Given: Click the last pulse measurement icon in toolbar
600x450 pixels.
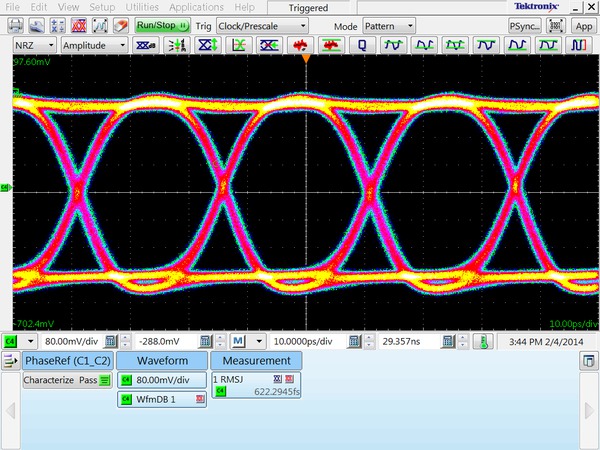Looking at the screenshot, I should (x=579, y=45).
